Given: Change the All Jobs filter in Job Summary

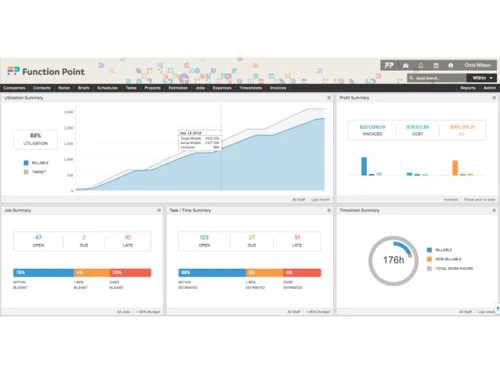Looking at the screenshot, I should click(x=123, y=312).
